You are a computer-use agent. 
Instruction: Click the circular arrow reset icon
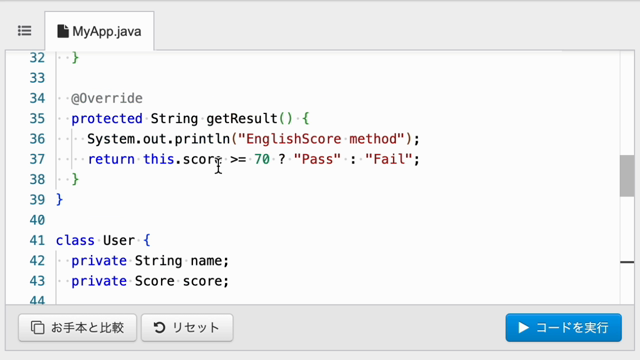(x=159, y=327)
